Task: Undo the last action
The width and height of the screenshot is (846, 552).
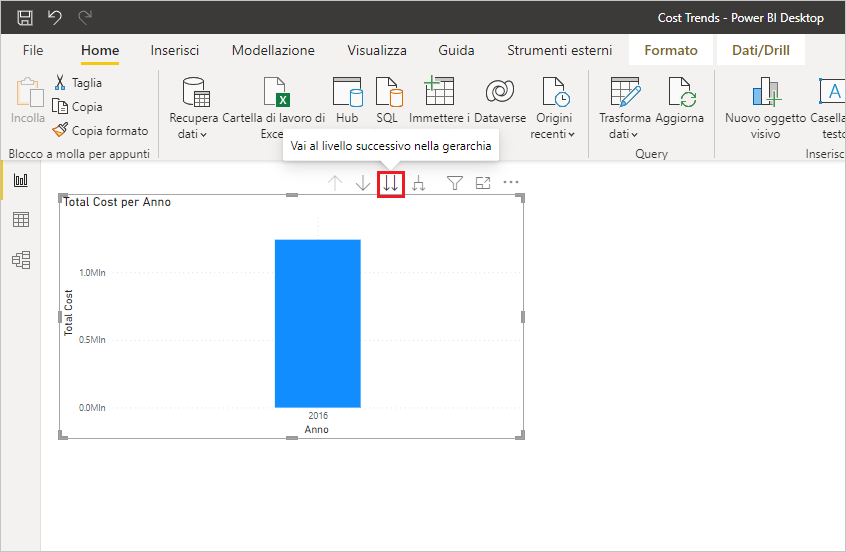Action: click(x=54, y=18)
